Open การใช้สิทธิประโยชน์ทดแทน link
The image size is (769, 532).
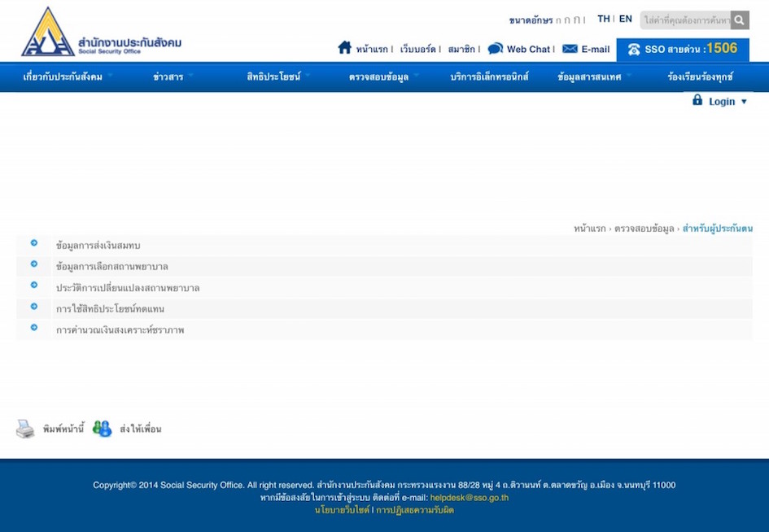pyautogui.click(x=110, y=309)
